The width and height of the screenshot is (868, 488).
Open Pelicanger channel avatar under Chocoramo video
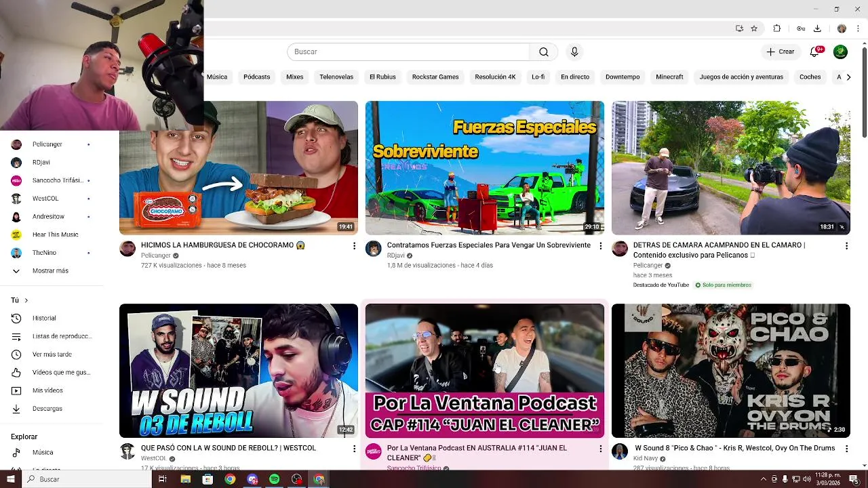pyautogui.click(x=127, y=249)
